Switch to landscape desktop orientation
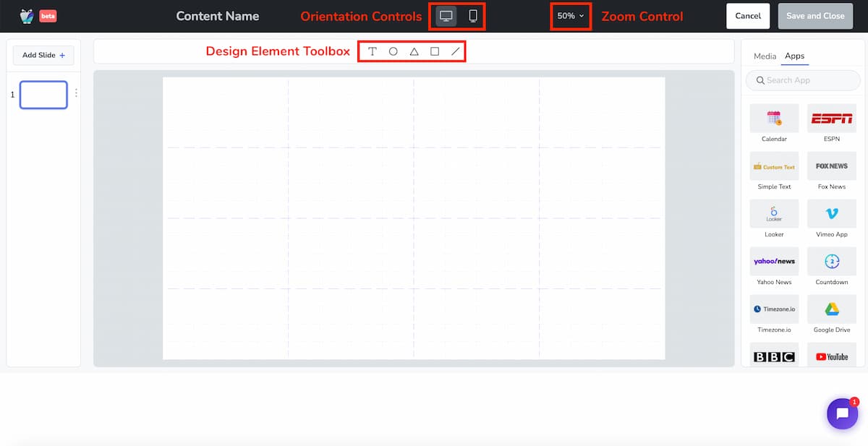The height and width of the screenshot is (446, 868). coord(446,16)
